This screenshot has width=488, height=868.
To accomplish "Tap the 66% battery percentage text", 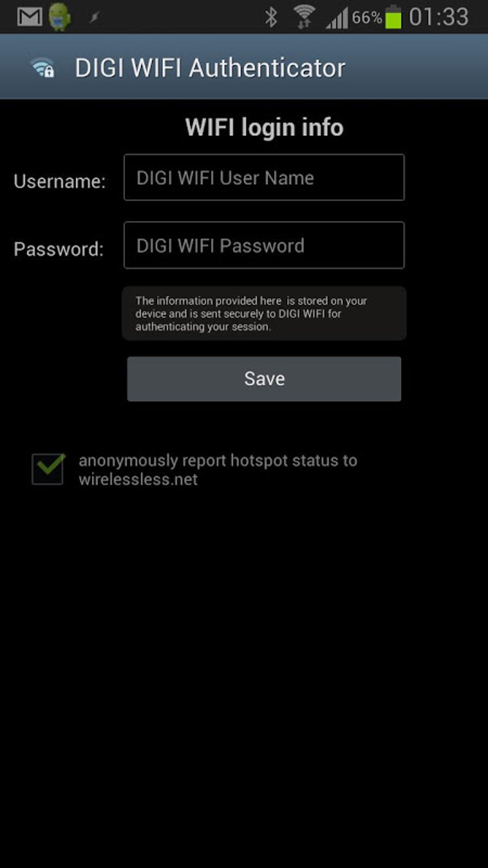I will [367, 18].
